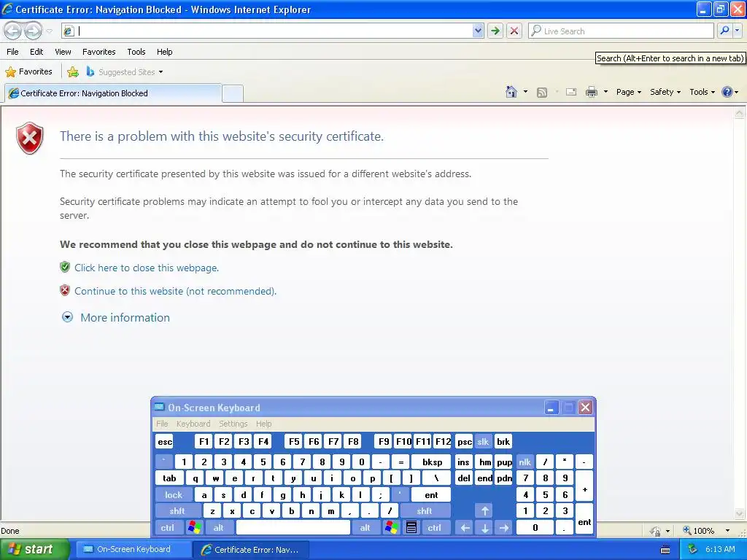The height and width of the screenshot is (560, 747).
Task: Open the Favorites center star button
Action: pyautogui.click(x=28, y=72)
